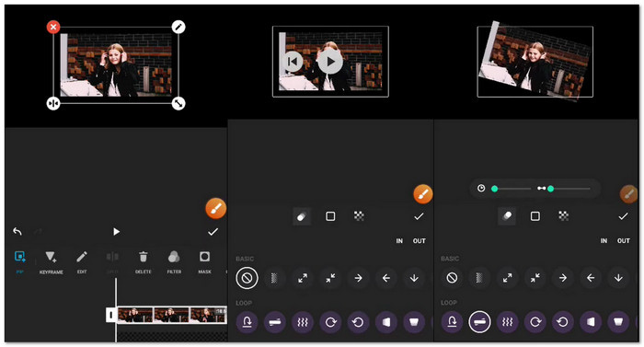Select slide left arrow animation in middle panel

(386, 278)
